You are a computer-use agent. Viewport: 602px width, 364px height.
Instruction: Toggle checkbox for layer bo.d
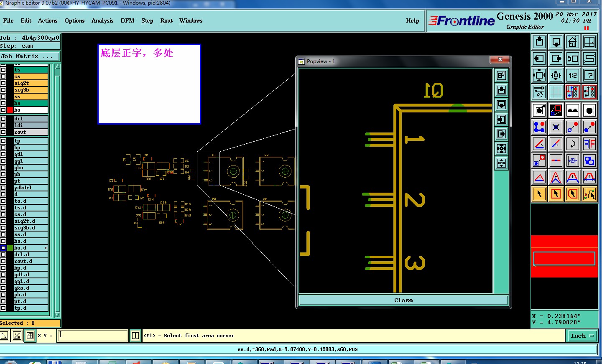pos(3,248)
